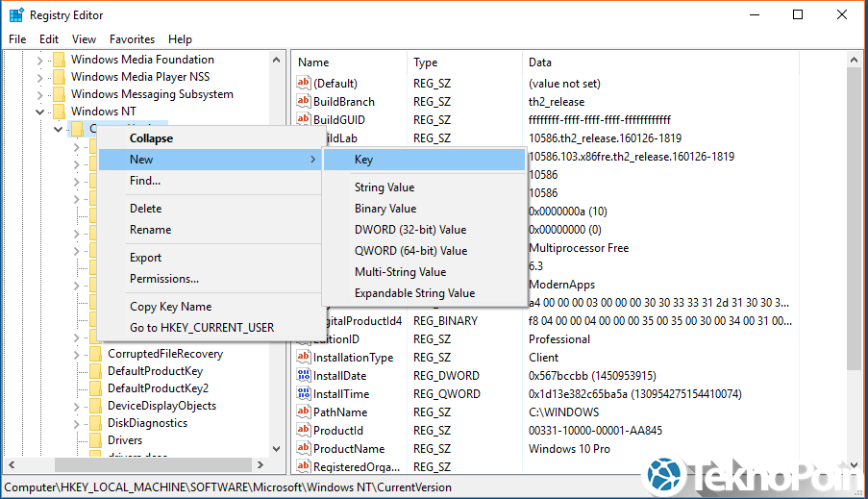Click the QWORD icon beside InstallTime
The height and width of the screenshot is (499, 868).
point(304,394)
